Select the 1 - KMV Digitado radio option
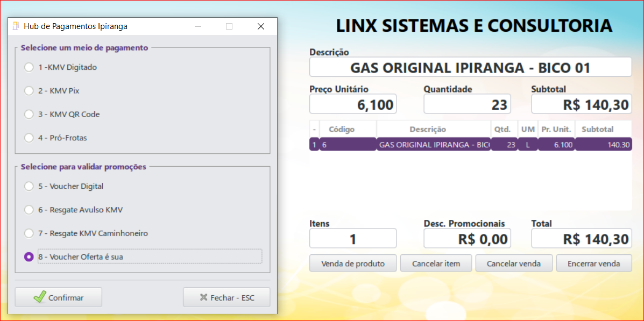This screenshot has height=321, width=644. (x=29, y=67)
